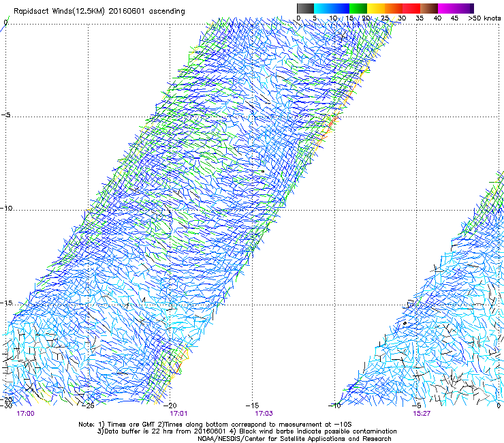
Task: Click the '-20' longitude label above 17:01
Action: pyautogui.click(x=170, y=406)
